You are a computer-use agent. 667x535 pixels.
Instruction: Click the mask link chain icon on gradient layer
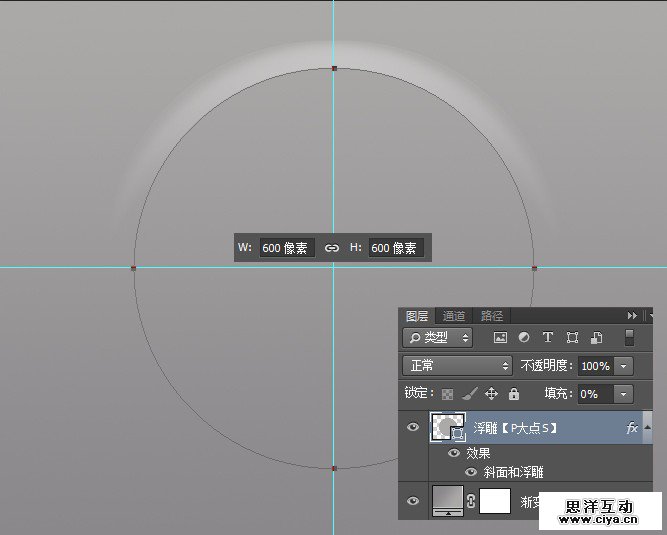469,502
